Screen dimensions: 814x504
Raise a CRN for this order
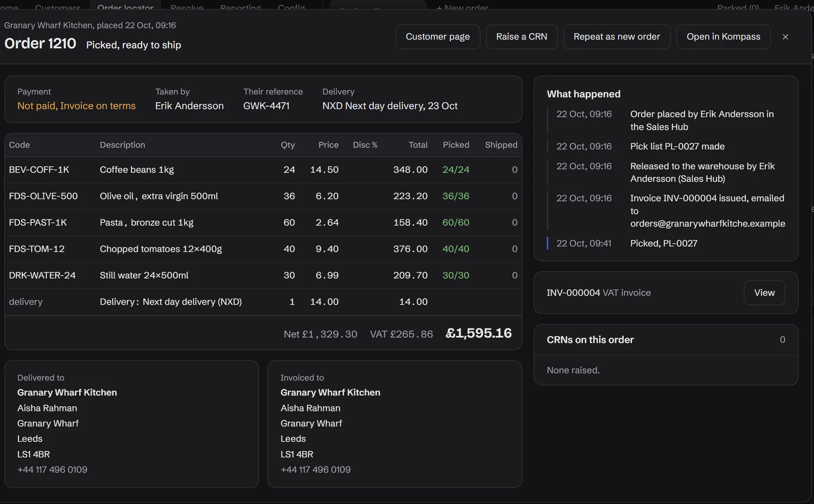pos(521,37)
